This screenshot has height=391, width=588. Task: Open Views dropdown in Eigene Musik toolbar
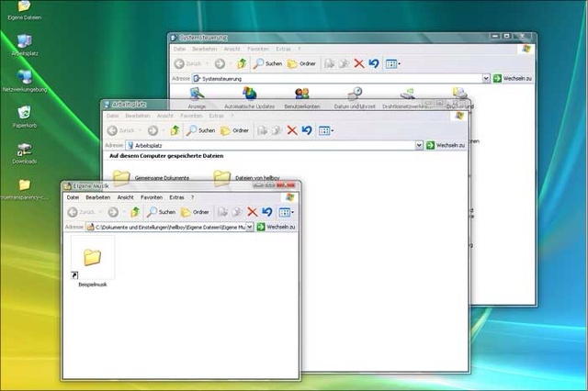click(287, 212)
